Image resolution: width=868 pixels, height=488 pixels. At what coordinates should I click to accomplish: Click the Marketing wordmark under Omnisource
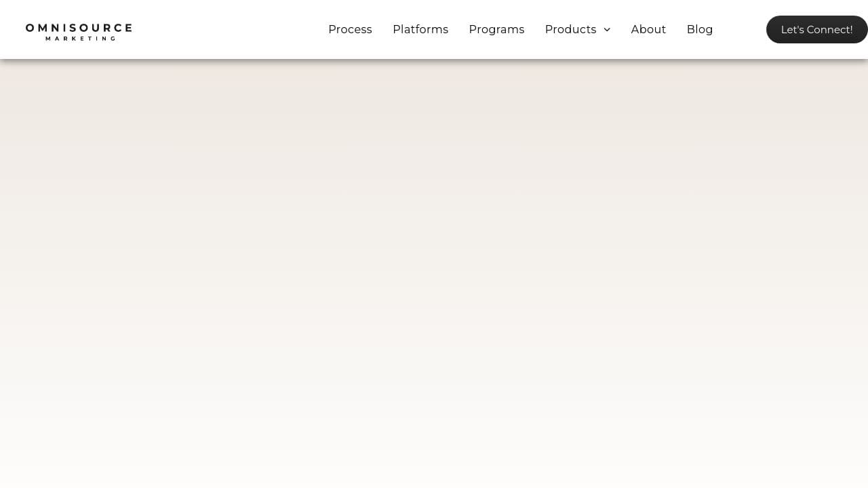79,39
